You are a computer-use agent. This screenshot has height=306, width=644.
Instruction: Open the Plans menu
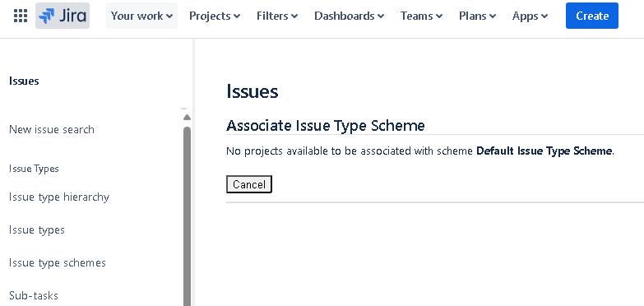pos(477,16)
